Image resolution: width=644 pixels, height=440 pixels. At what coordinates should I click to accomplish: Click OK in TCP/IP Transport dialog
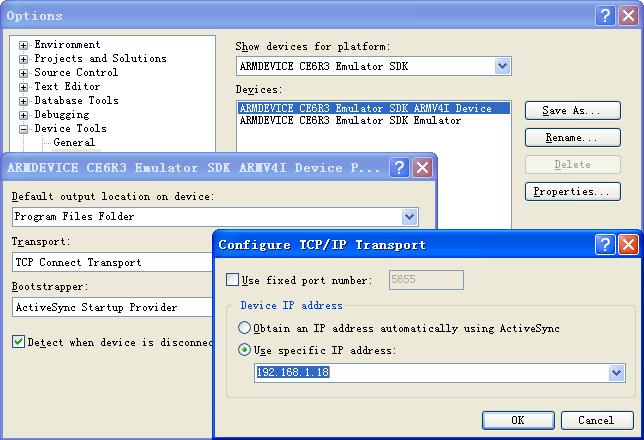coord(518,420)
